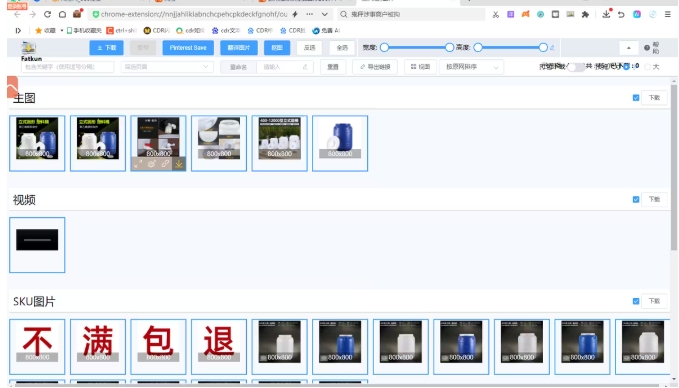Click the blue 下载 download button
Image resolution: width=679 pixels, height=388 pixels.
pos(107,48)
